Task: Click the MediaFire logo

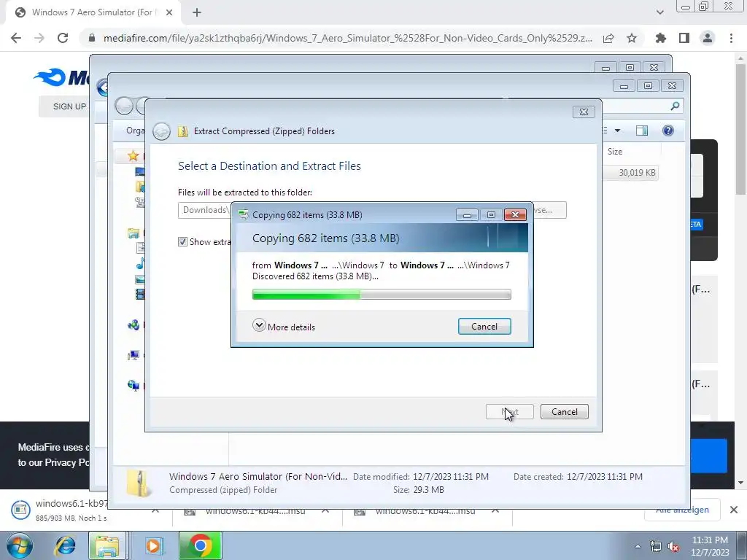Action: [x=62, y=77]
